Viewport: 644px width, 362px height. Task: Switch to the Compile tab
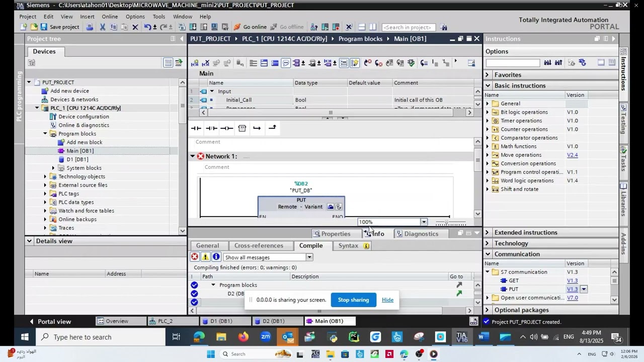click(311, 245)
